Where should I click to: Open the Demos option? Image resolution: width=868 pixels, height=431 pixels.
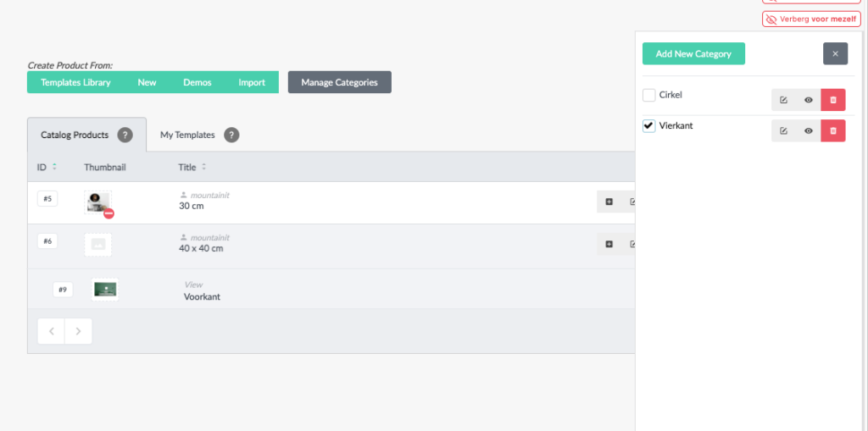point(198,82)
